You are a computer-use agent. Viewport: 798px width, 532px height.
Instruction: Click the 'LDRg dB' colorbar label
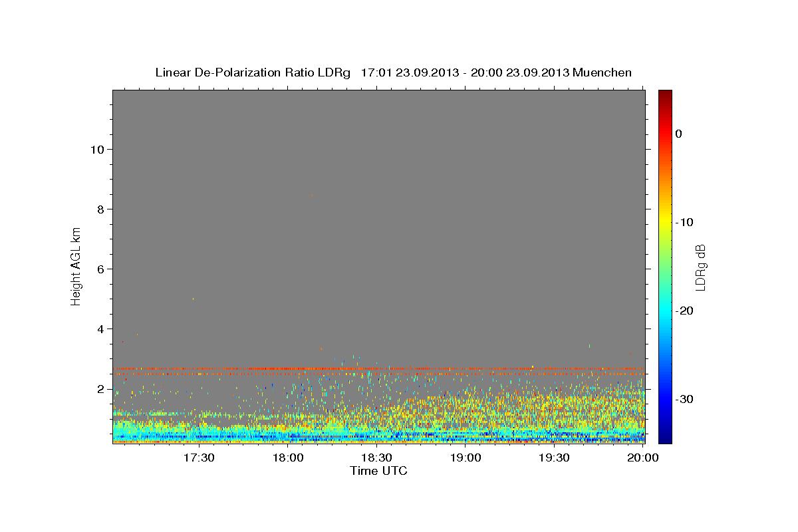pyautogui.click(x=700, y=267)
